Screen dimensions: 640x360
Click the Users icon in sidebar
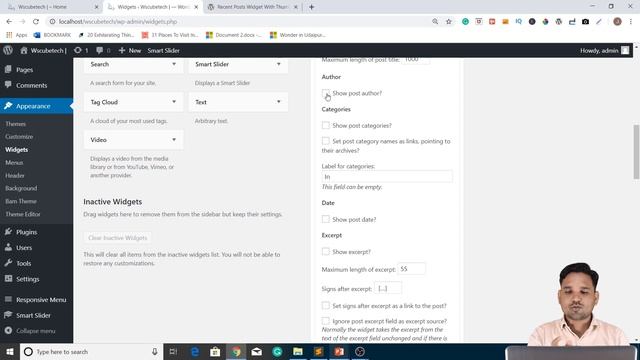click(8, 247)
